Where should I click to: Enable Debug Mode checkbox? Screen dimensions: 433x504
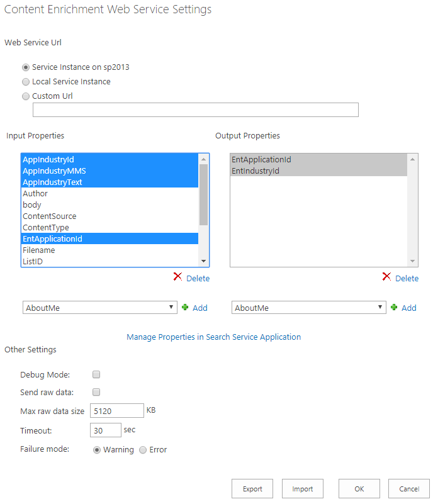click(x=96, y=374)
